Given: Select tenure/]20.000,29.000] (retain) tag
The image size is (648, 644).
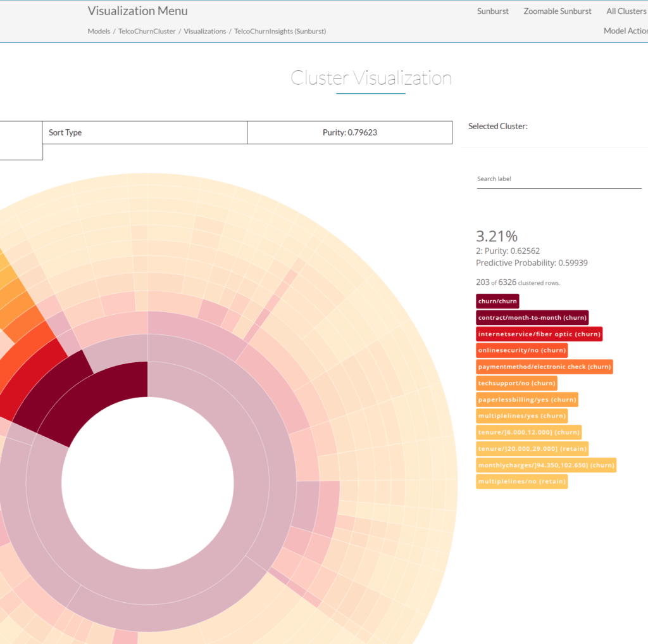Looking at the screenshot, I should pos(532,449).
